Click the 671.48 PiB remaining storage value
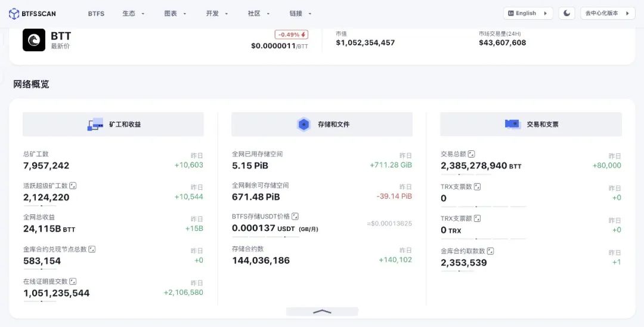This screenshot has width=644, height=327. 256,197
